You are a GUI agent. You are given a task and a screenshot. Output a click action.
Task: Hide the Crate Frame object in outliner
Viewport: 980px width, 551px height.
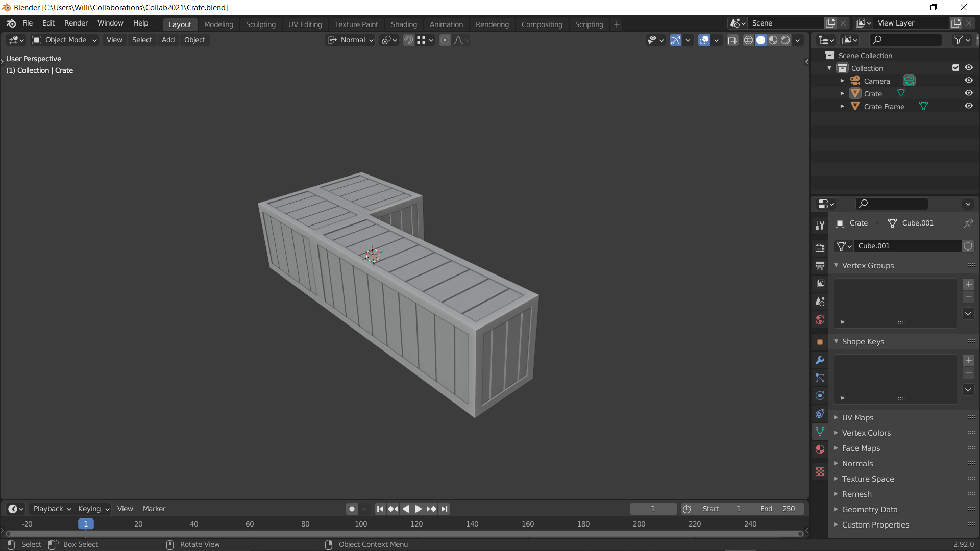(968, 106)
